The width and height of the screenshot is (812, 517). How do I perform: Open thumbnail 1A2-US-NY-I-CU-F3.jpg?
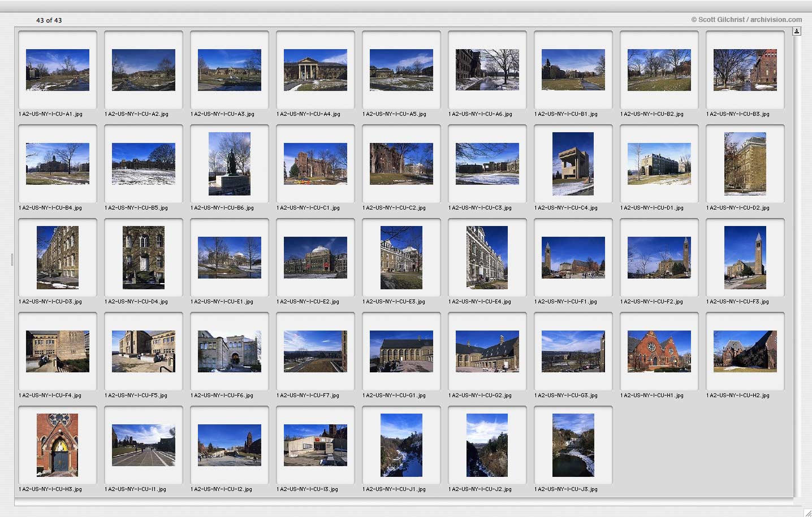pyautogui.click(x=745, y=258)
